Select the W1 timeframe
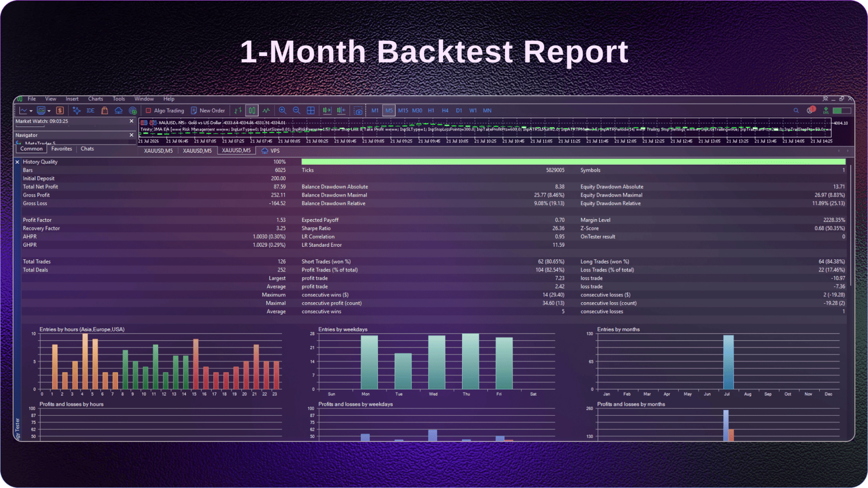868x488 pixels. coord(473,111)
